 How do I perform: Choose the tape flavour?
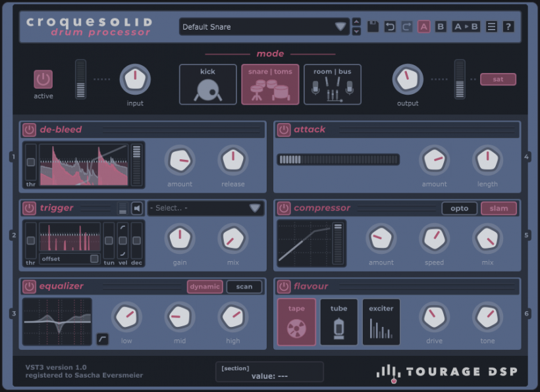(x=296, y=322)
